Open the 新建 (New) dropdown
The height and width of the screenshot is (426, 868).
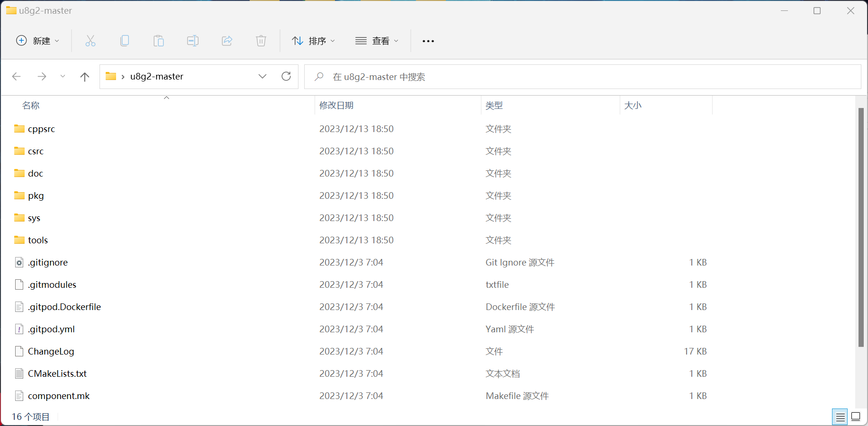[38, 41]
